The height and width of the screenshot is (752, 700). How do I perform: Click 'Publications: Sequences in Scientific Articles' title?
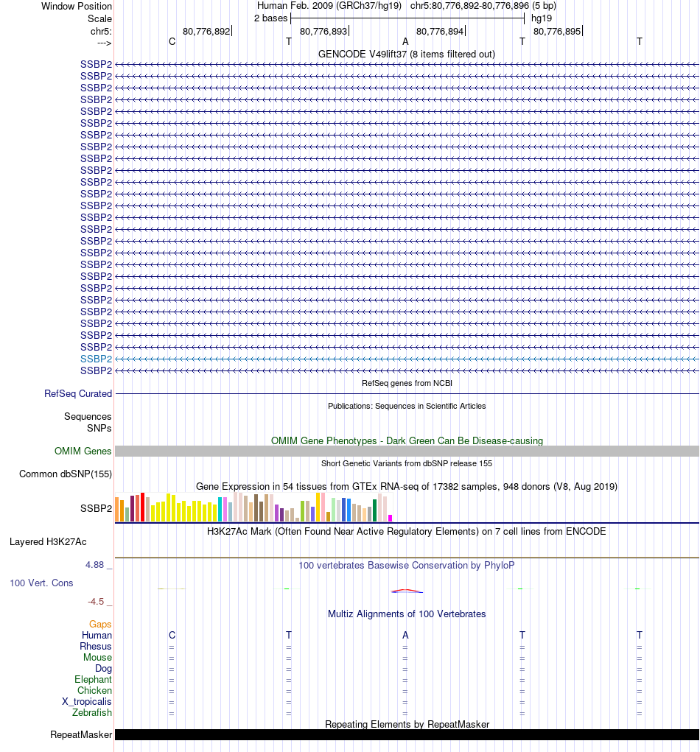tap(407, 407)
